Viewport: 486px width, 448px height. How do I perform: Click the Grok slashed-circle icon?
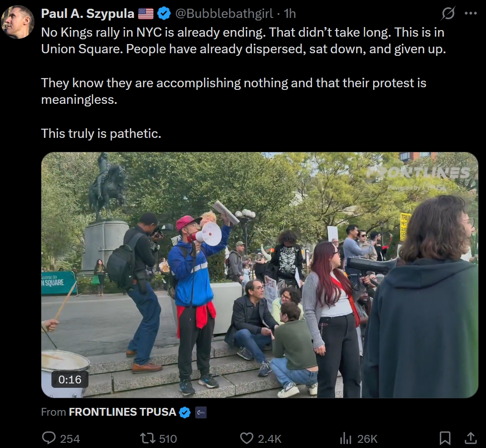(x=449, y=14)
